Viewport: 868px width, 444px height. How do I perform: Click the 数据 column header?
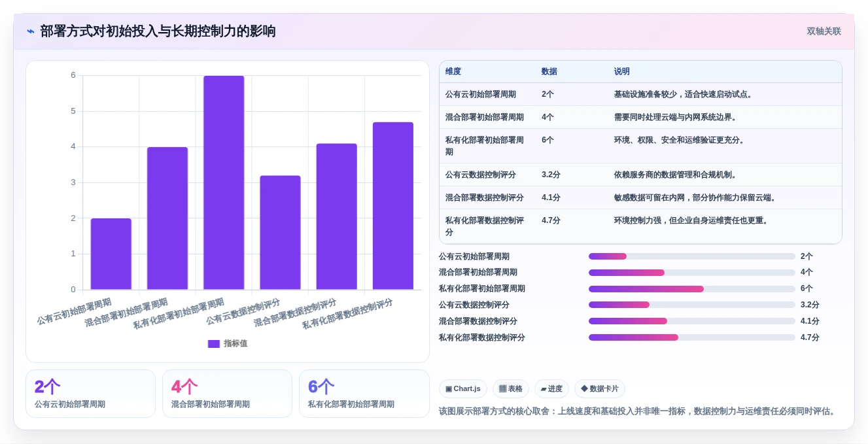click(x=549, y=72)
